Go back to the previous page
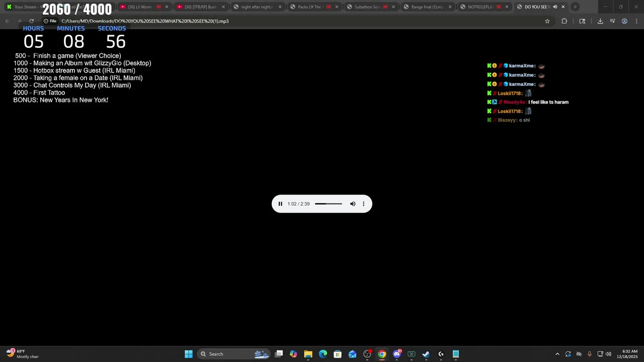This screenshot has height=362, width=644. pyautogui.click(x=7, y=21)
